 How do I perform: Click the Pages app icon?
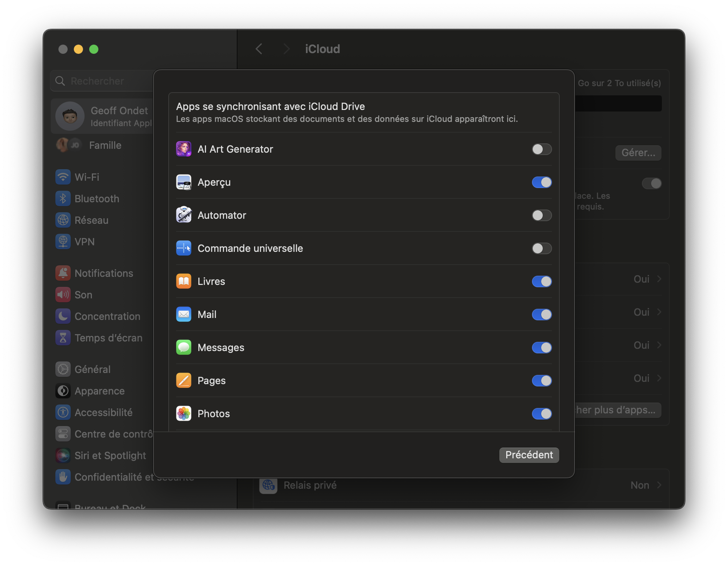point(183,381)
